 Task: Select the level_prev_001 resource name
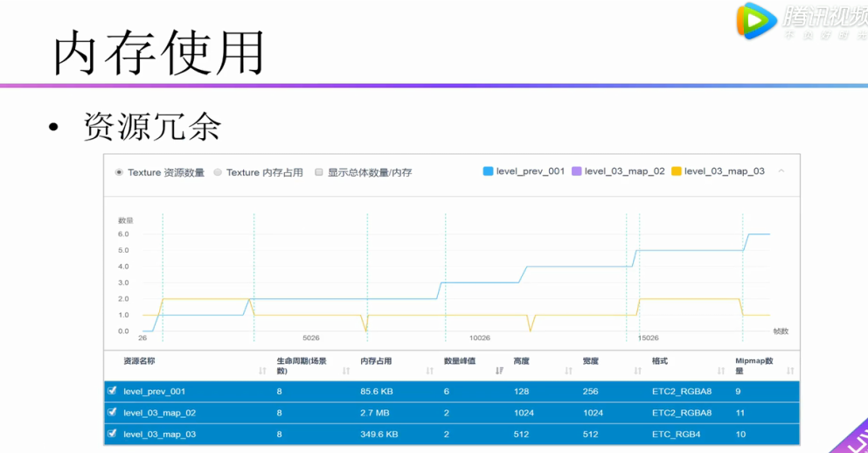pyautogui.click(x=154, y=392)
